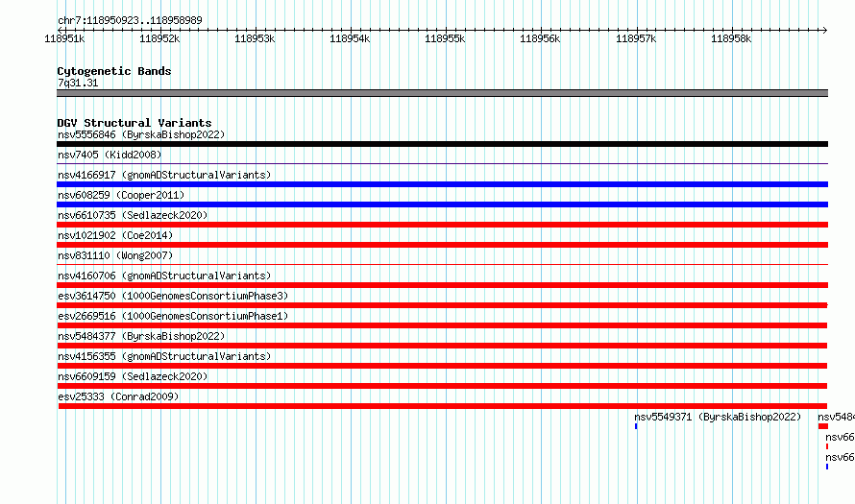The width and height of the screenshot is (855, 504).
Task: Select the red esv3614750 variant bar
Action: point(442,305)
